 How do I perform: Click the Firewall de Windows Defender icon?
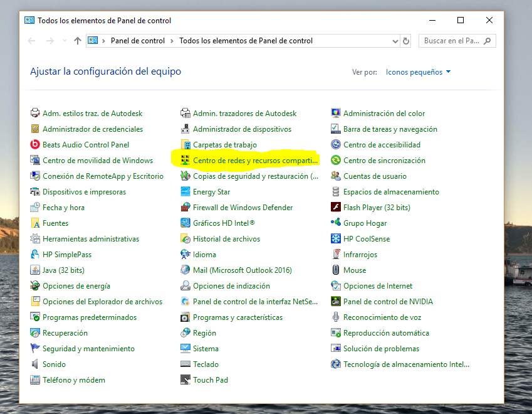185,208
